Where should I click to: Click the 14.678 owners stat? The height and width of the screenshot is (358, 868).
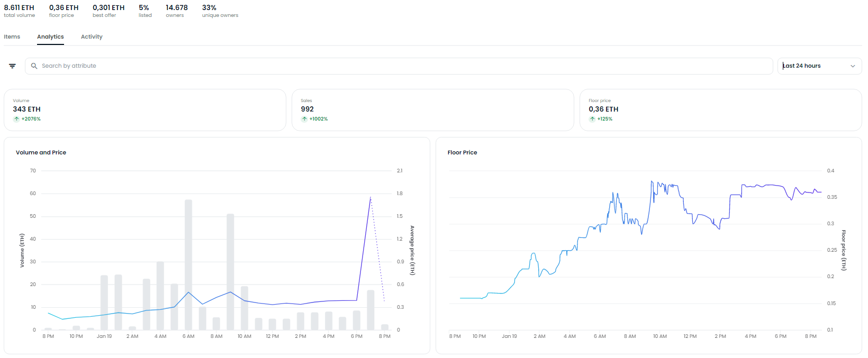[x=176, y=11]
